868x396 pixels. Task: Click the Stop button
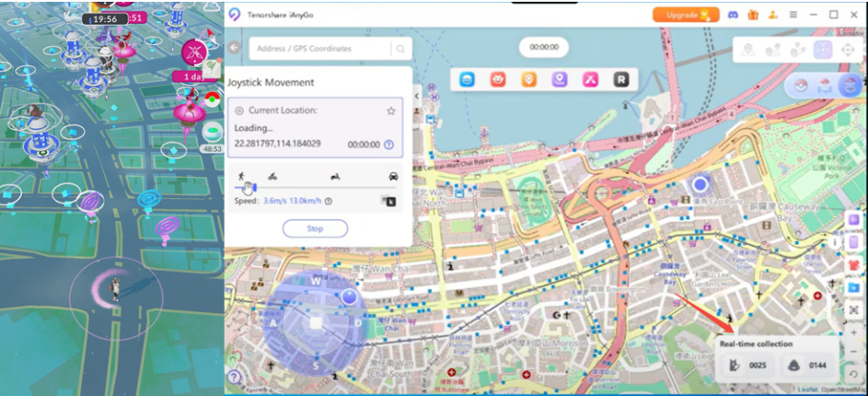pyautogui.click(x=315, y=228)
